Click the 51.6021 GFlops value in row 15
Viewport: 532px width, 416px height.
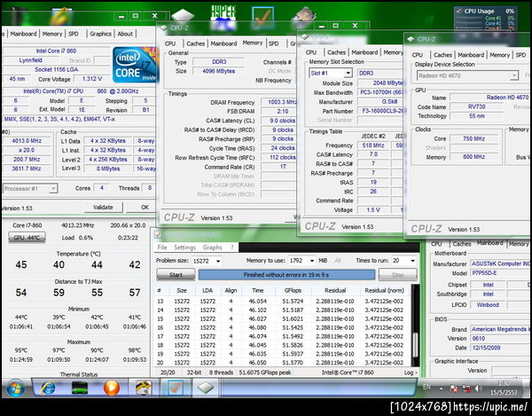tap(293, 319)
